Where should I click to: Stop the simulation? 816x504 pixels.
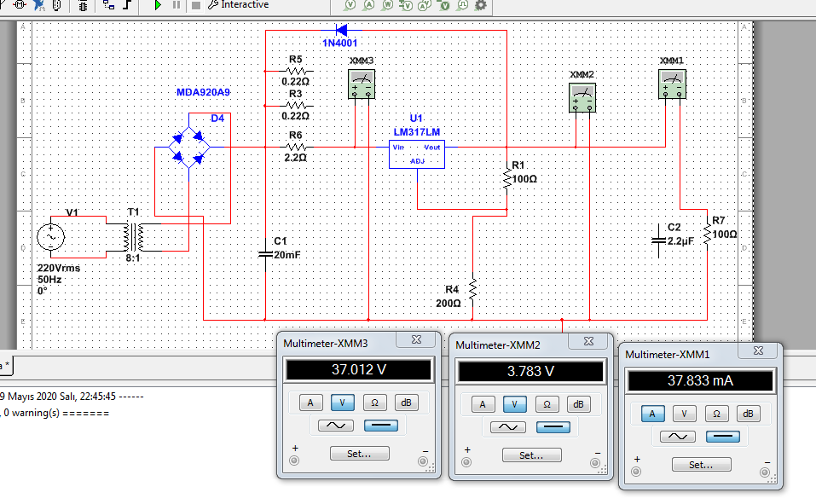(x=195, y=5)
